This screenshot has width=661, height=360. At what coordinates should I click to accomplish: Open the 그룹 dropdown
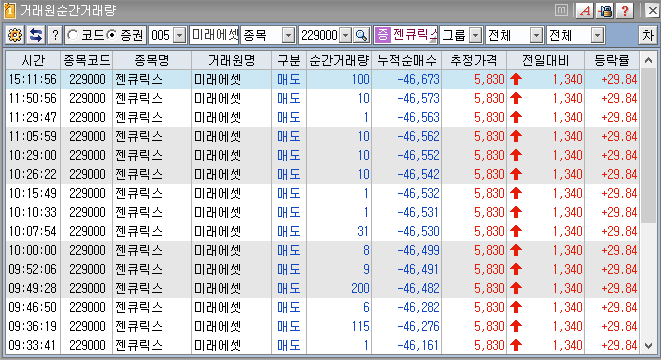pos(476,35)
